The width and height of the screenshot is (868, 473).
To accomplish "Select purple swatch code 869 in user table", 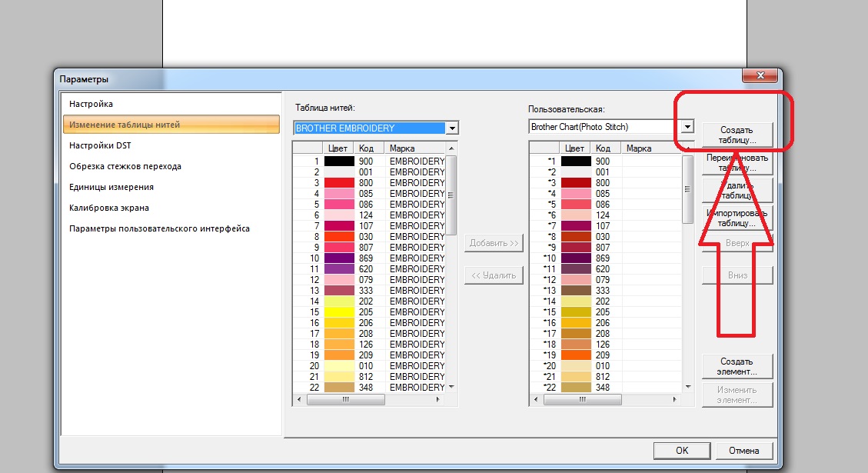I will (576, 258).
